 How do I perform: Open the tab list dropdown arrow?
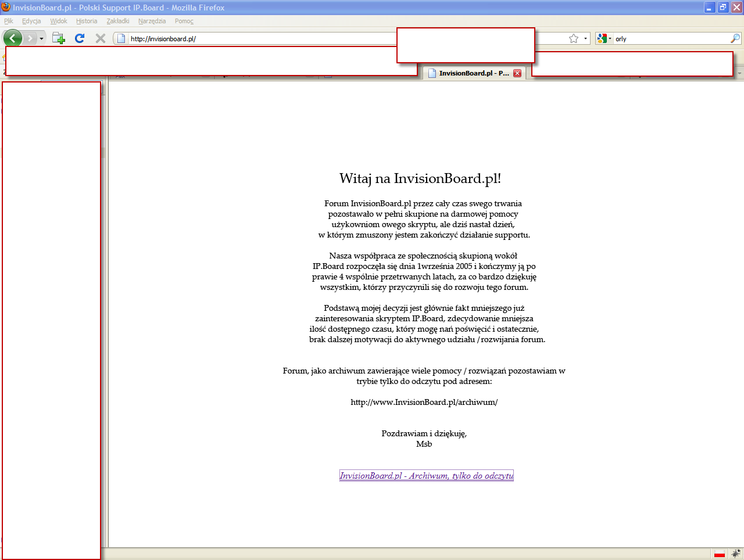coord(739,73)
